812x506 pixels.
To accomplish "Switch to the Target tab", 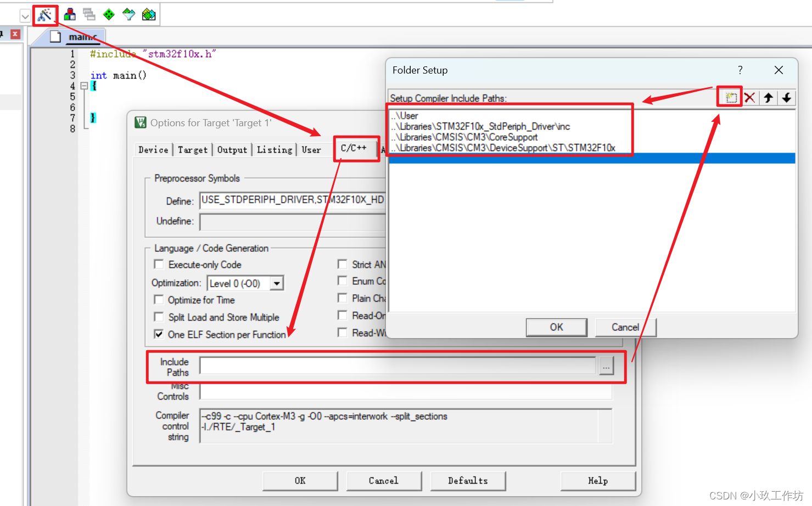I will point(193,150).
